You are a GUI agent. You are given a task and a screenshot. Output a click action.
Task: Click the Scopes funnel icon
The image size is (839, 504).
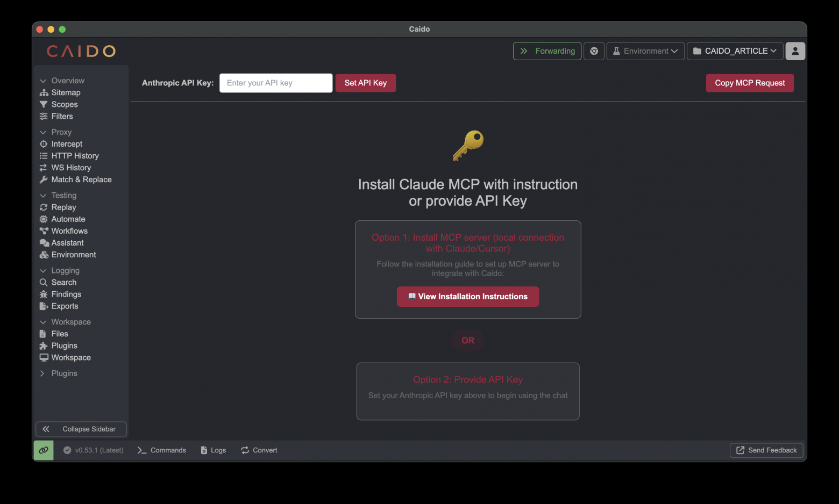(x=44, y=104)
